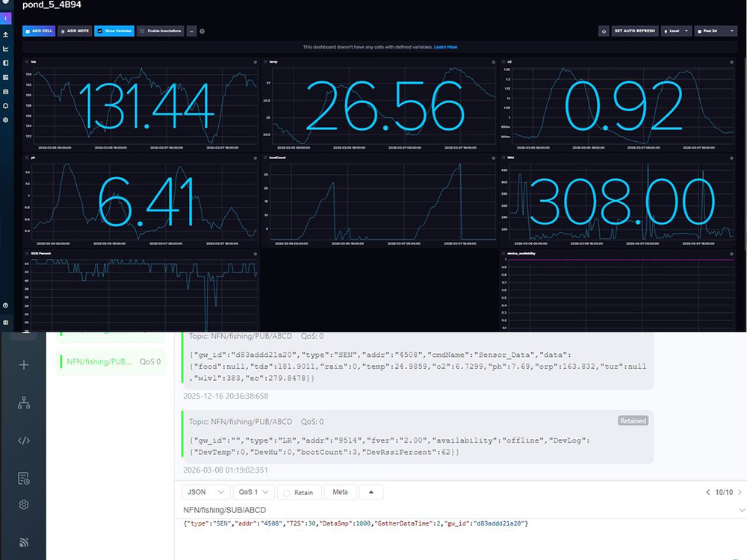
Task: Open gear settings for the tds cell
Action: 255,63
